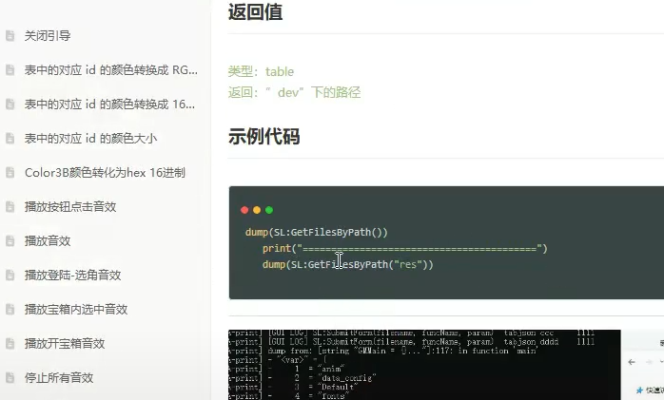The image size is (664, 400).
Task: Open the 表中的对应 id 的颜色转换成 RG... entry
Action: point(111,70)
